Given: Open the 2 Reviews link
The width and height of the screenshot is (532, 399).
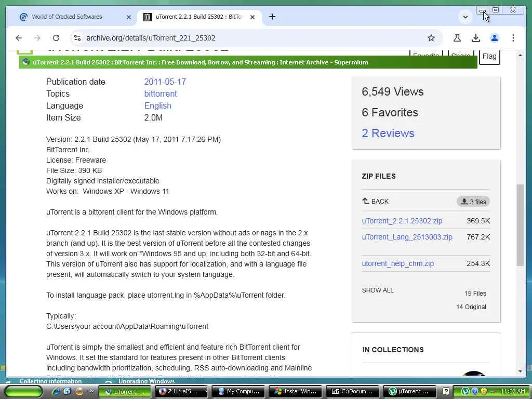Looking at the screenshot, I should pyautogui.click(x=388, y=133).
